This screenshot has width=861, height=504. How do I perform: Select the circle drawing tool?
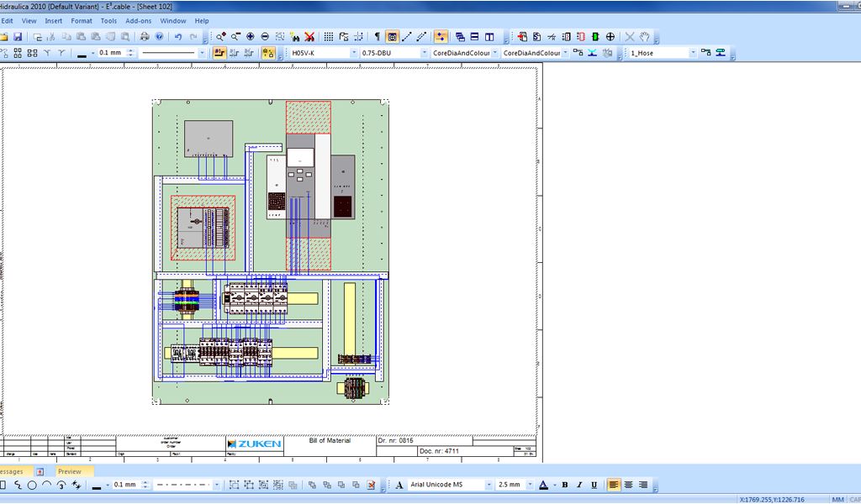(x=32, y=485)
